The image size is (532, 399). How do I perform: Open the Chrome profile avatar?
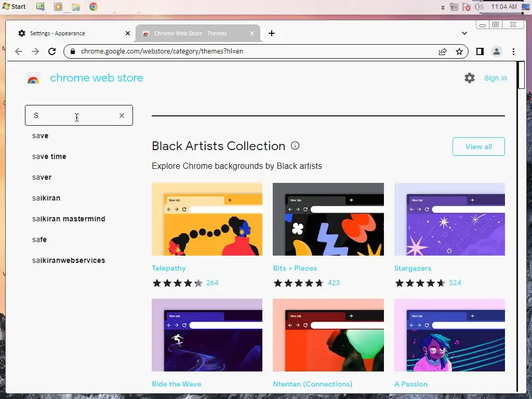(x=496, y=51)
